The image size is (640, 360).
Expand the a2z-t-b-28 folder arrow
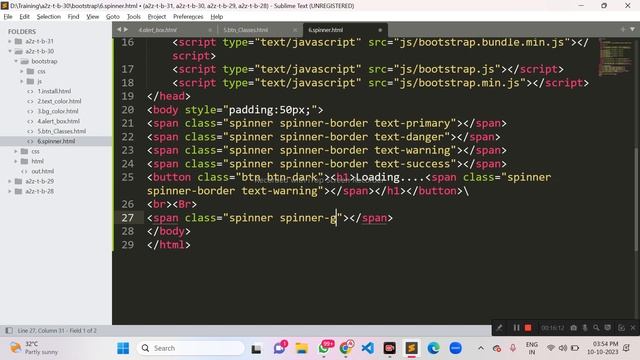[x=10, y=191]
